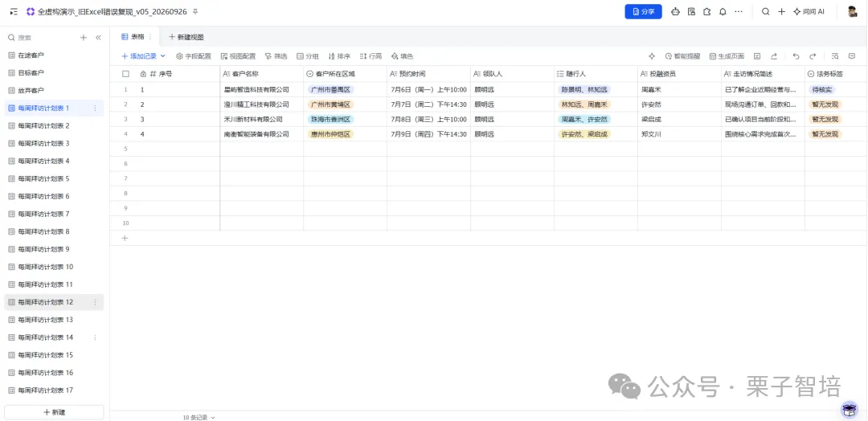
Task: Click the undo arrow
Action: [x=796, y=56]
